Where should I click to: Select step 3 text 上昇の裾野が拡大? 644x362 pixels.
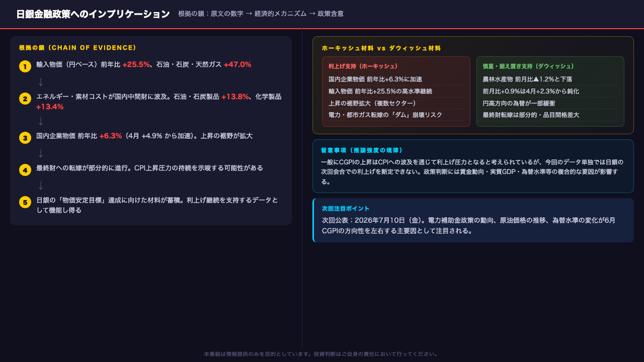pyautogui.click(x=226, y=136)
